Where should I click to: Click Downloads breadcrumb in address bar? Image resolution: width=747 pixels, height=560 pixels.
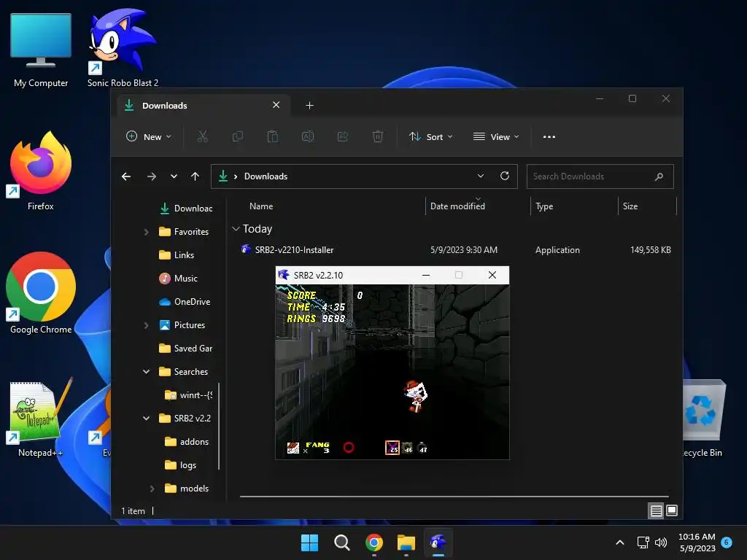coord(266,176)
